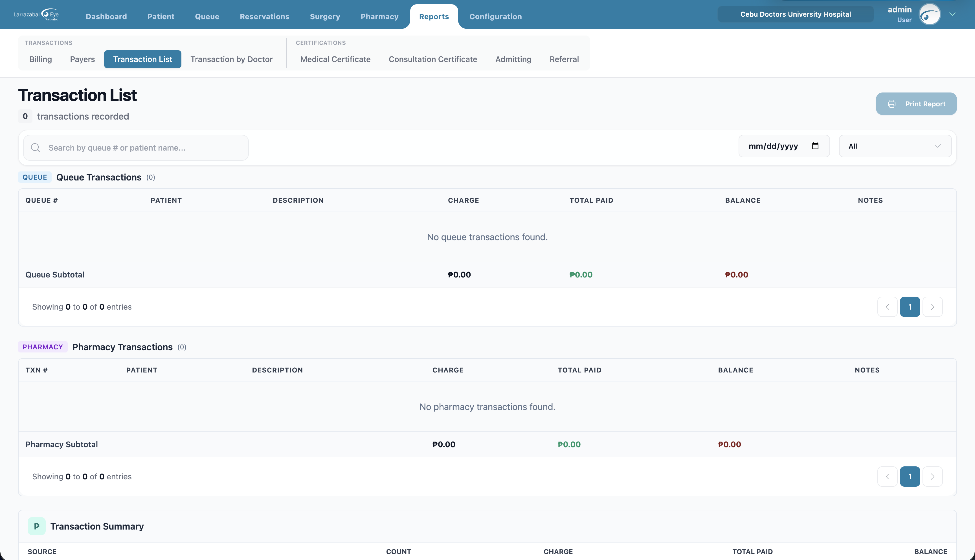Click the Transaction List page heading

tap(77, 95)
